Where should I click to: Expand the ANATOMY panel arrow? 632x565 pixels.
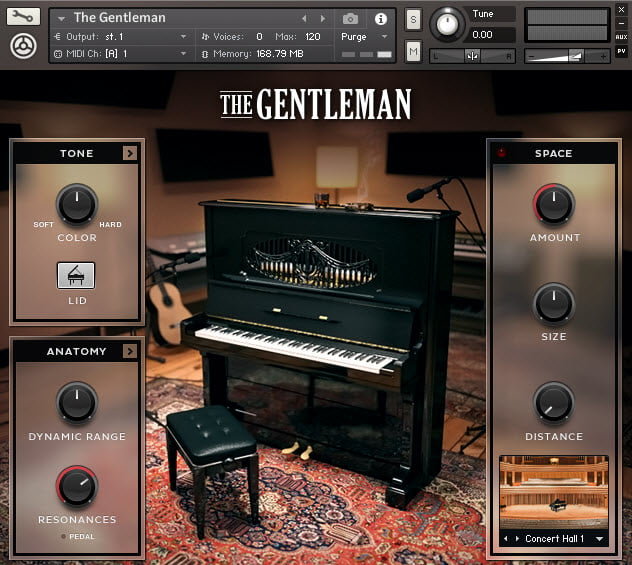point(130,351)
